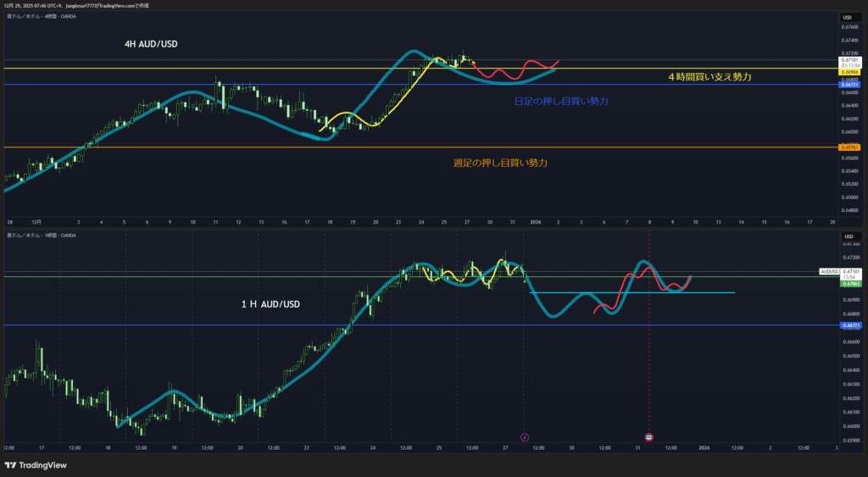Select the green 0.67062 price label on 1H chart
This screenshot has width=868, height=477.
pos(849,285)
